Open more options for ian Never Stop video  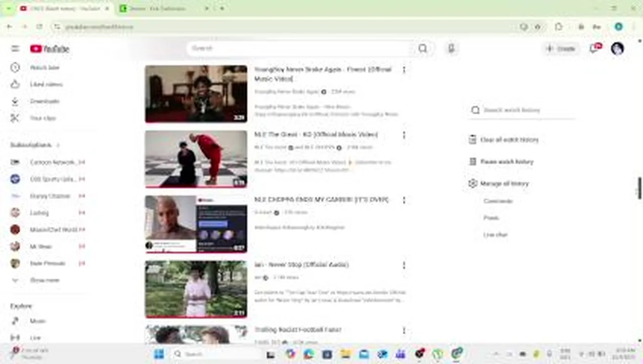click(x=403, y=265)
